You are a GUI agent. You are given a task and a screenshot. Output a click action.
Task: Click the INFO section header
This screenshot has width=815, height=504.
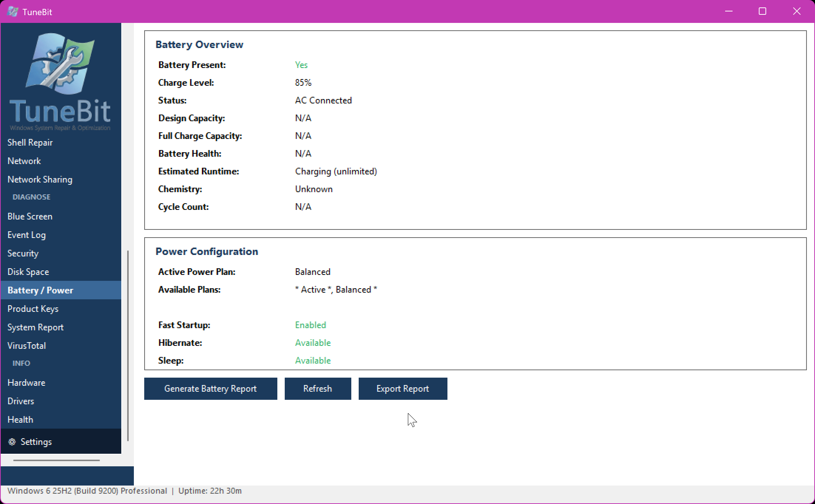[21, 363]
